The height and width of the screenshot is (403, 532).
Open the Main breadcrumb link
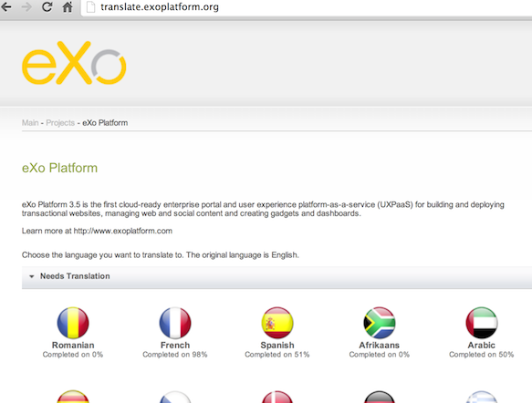click(30, 123)
